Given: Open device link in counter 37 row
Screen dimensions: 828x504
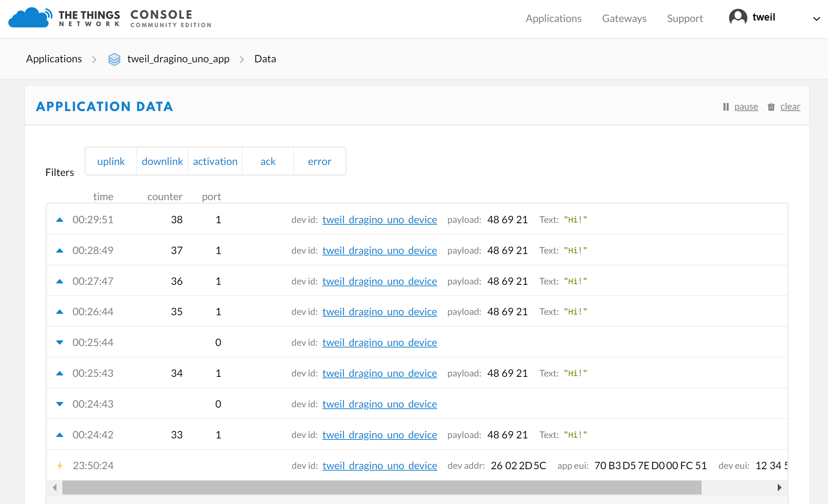Looking at the screenshot, I should (x=380, y=250).
